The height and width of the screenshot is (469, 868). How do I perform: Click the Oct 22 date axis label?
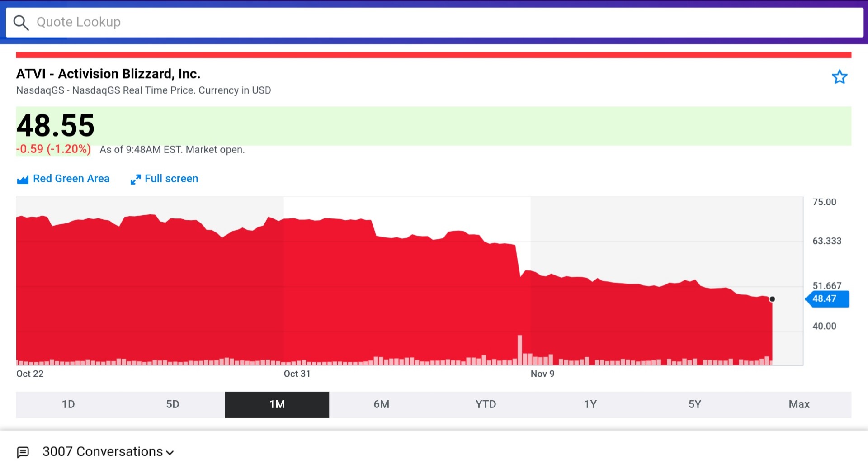30,374
